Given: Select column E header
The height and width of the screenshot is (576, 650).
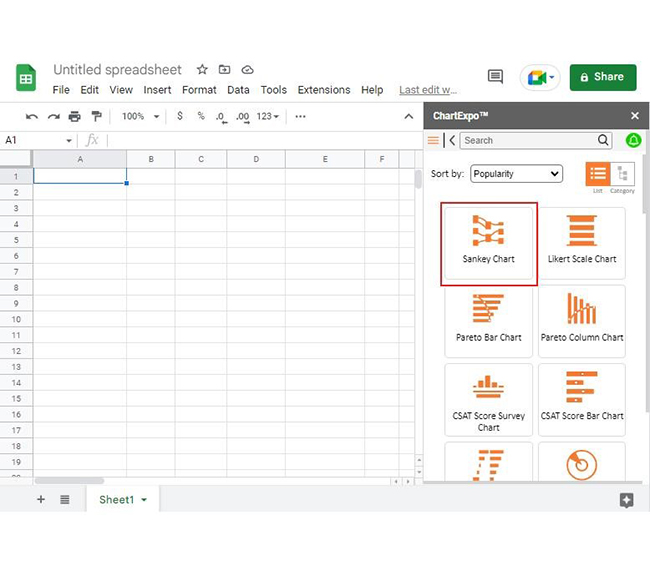Looking at the screenshot, I should click(325, 159).
